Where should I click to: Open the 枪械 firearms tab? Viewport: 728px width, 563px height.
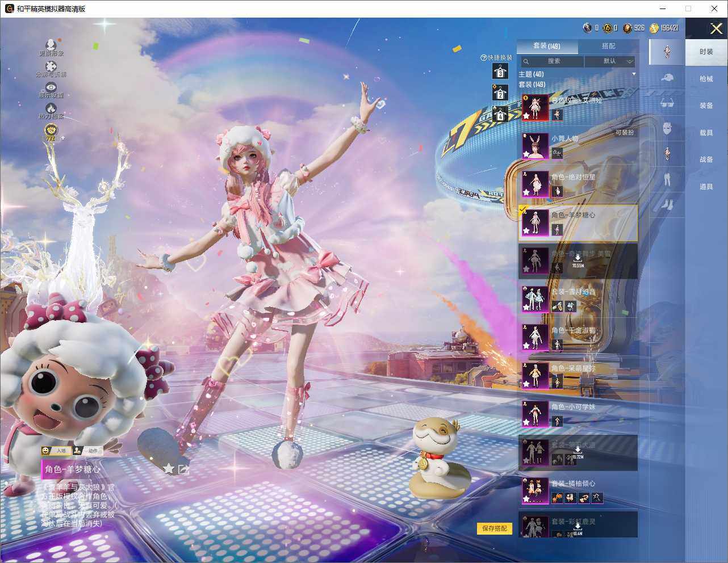[x=706, y=79]
